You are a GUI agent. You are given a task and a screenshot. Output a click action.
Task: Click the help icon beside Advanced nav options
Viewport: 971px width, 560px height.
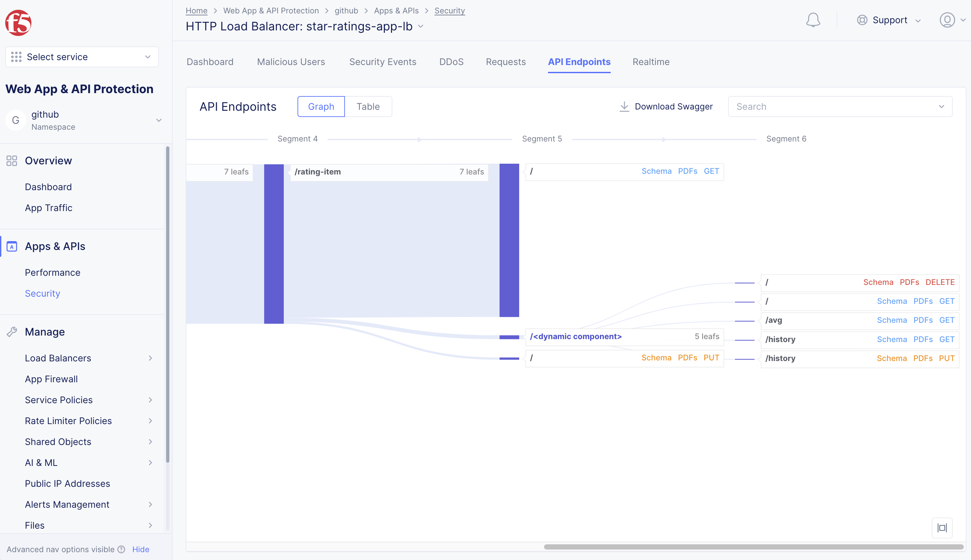[x=122, y=549]
